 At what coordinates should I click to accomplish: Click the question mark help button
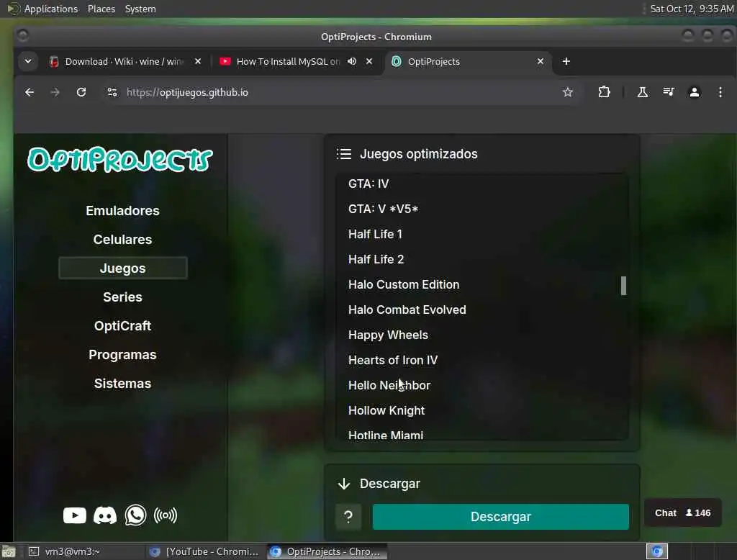point(348,517)
